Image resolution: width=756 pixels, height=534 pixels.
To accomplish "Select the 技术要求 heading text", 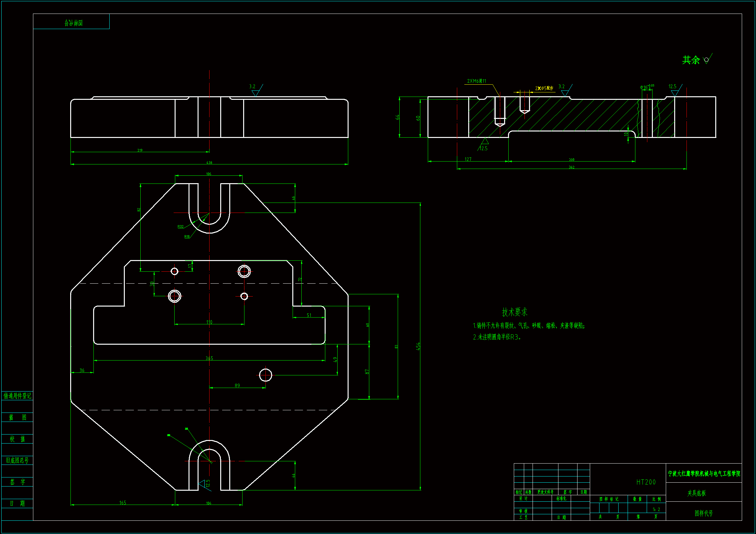I will [x=514, y=312].
